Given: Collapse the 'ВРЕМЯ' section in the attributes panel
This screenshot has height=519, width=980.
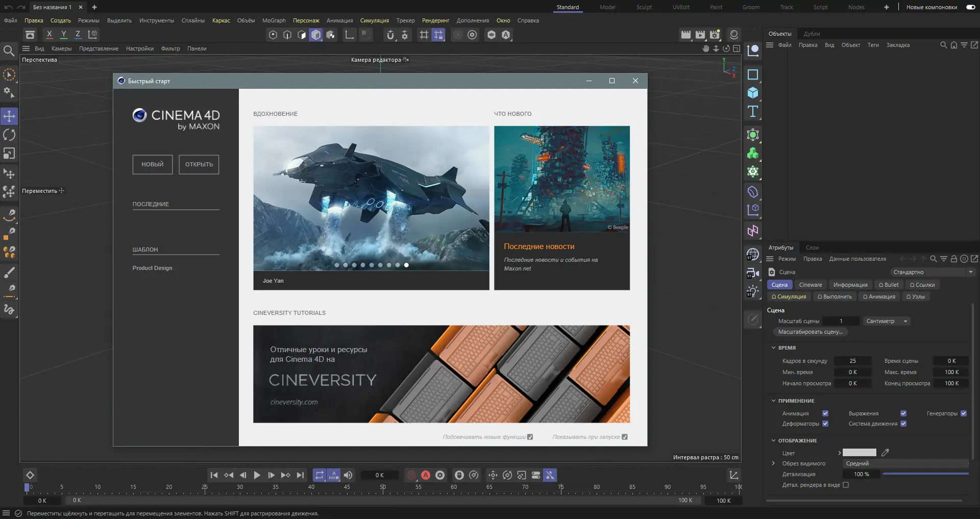Looking at the screenshot, I should [x=774, y=348].
